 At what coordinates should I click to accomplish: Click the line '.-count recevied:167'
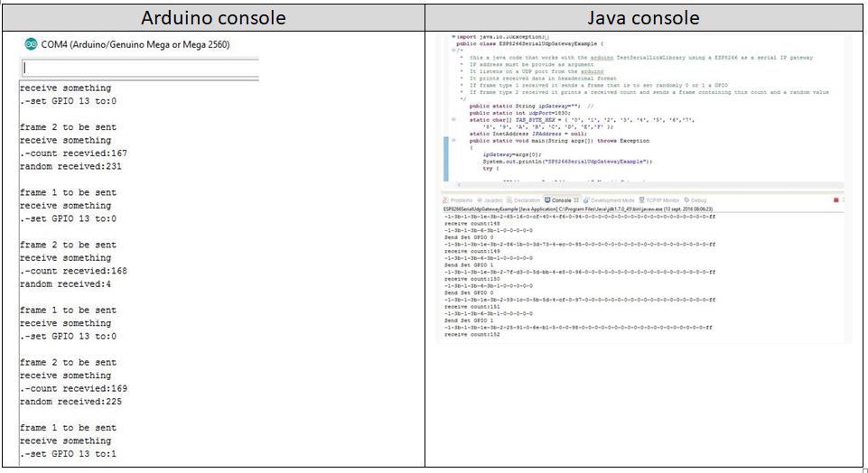74,153
